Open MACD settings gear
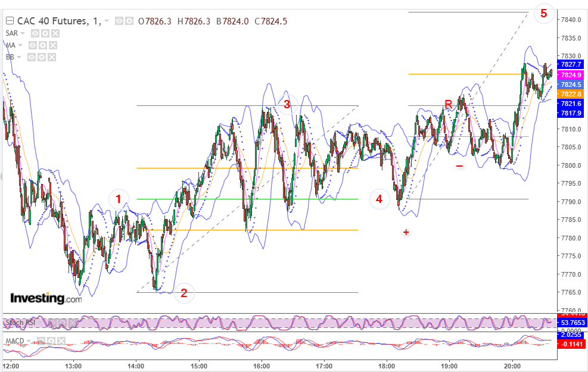The height and width of the screenshot is (372, 588). pyautogui.click(x=51, y=341)
